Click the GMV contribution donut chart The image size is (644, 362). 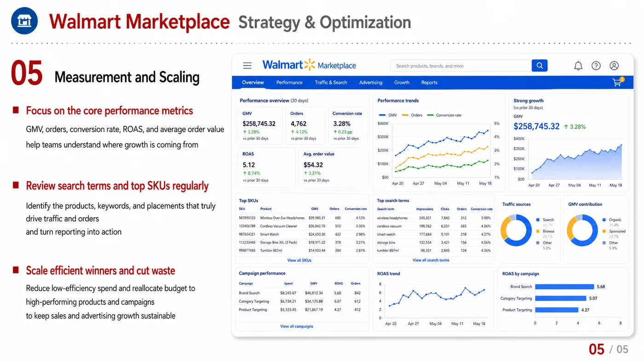coord(582,230)
